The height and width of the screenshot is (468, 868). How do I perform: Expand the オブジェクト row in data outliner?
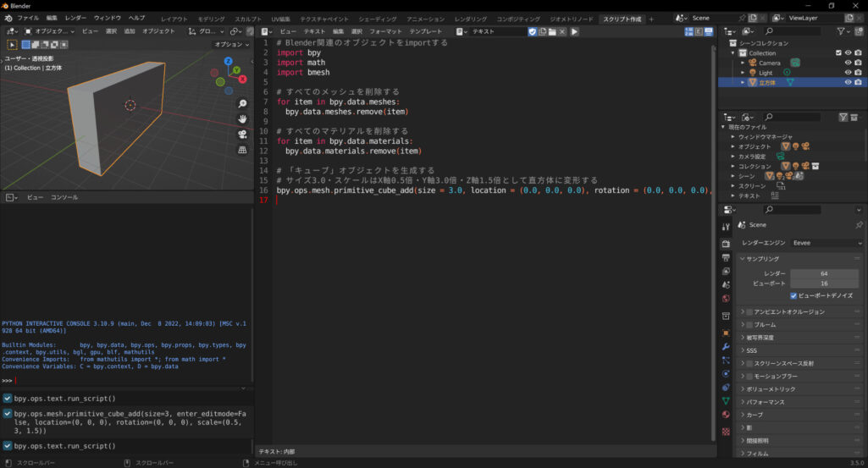(x=733, y=146)
